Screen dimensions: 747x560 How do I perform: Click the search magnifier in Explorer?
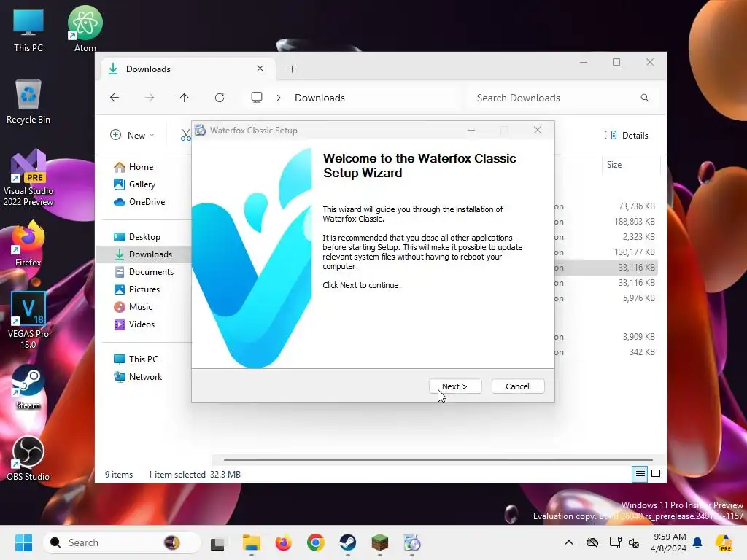point(645,98)
